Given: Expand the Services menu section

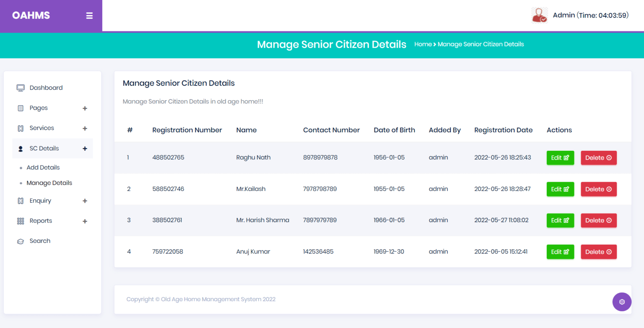Looking at the screenshot, I should [85, 128].
